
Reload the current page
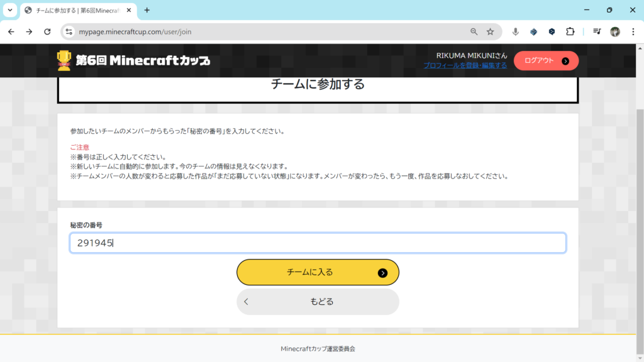click(47, 31)
